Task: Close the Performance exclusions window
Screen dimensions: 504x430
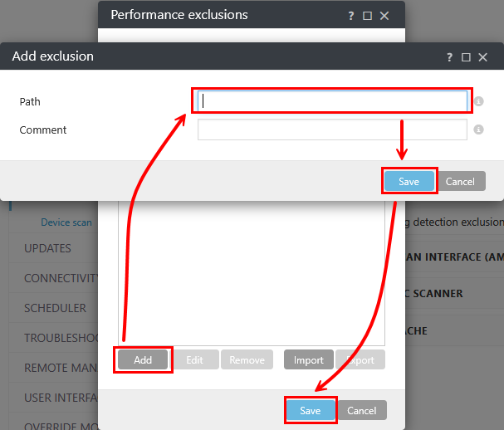Action: 384,15
